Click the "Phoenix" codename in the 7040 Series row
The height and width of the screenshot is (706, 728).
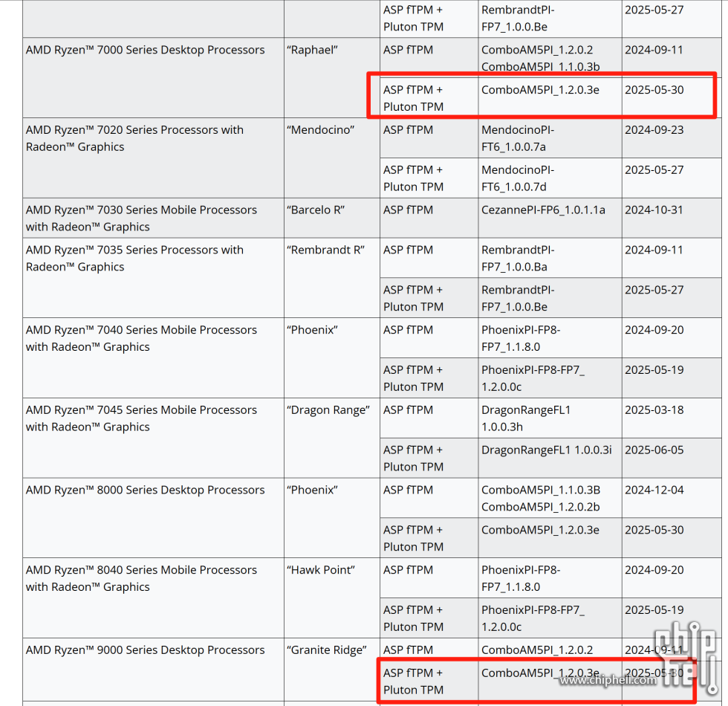pos(332,357)
